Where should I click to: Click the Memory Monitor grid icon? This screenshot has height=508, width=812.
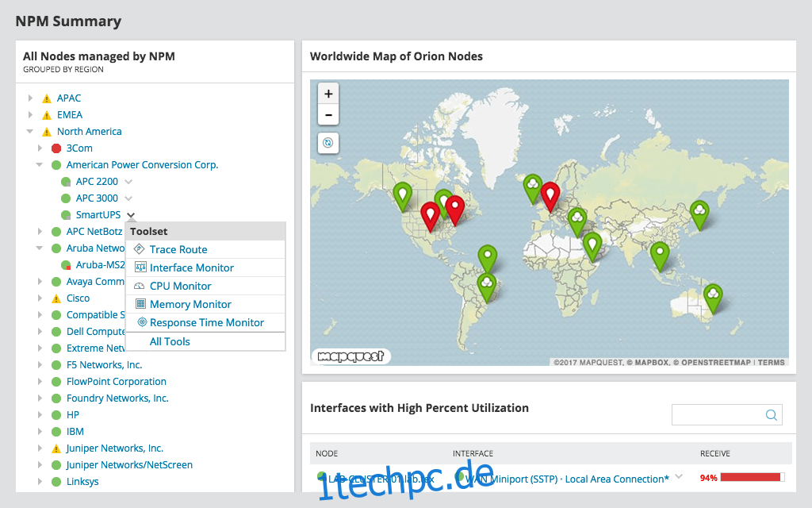click(x=140, y=304)
